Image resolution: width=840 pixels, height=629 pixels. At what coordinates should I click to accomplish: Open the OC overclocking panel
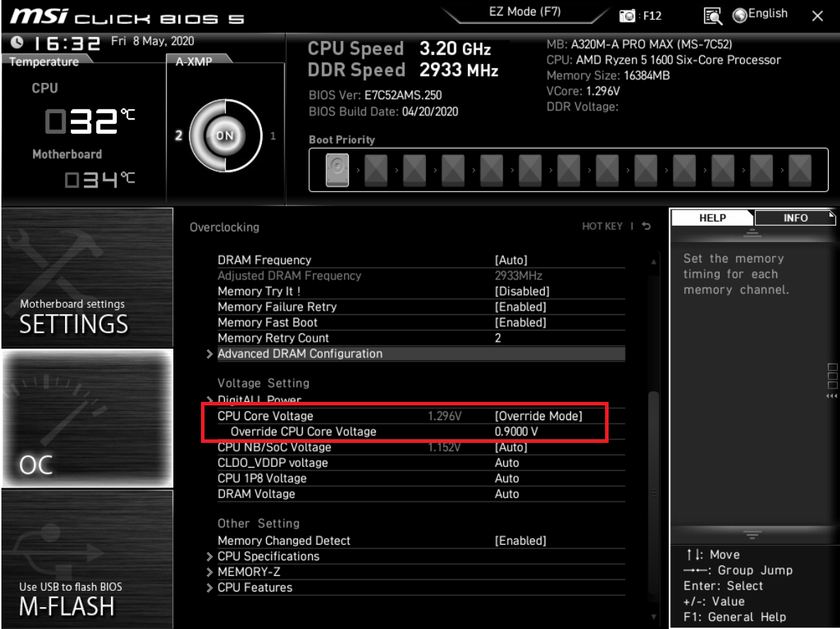(87, 418)
